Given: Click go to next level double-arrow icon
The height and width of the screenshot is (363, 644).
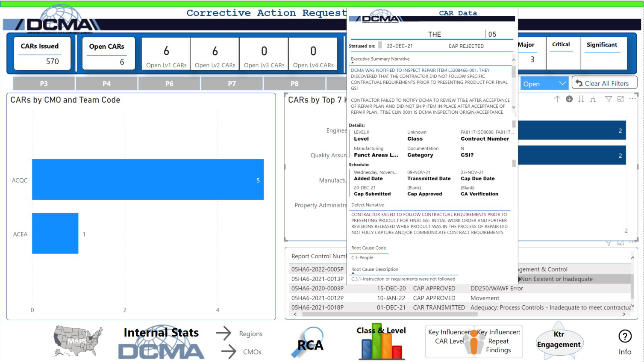Looking at the screenshot, I should coord(581,99).
